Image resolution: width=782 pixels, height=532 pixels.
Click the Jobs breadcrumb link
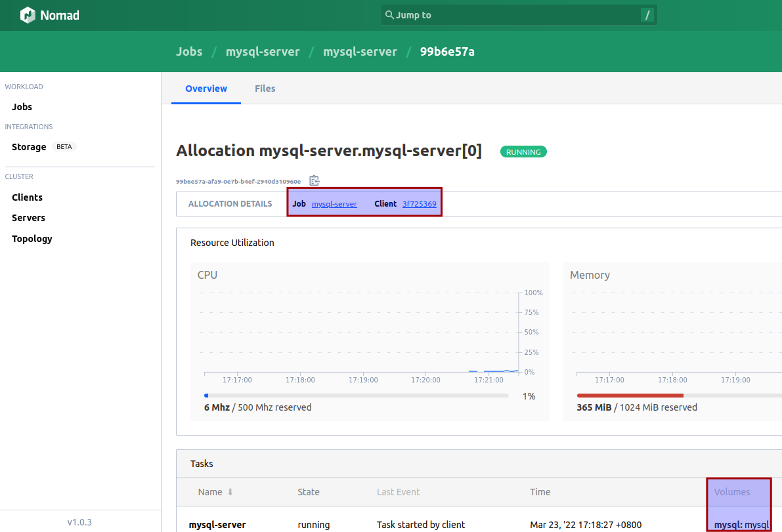[189, 52]
